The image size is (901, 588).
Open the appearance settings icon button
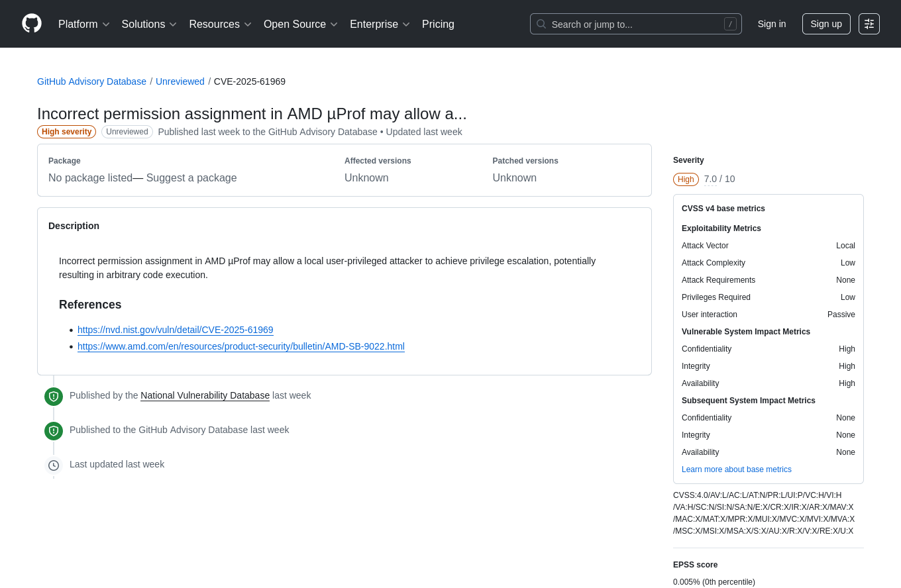(x=869, y=24)
